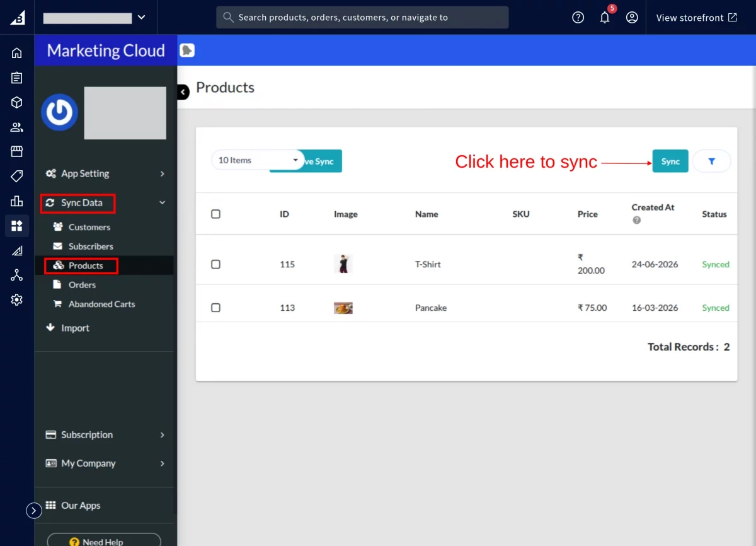Viewport: 756px width, 546px height.
Task: Click the Marketing Cloud title
Action: (106, 50)
